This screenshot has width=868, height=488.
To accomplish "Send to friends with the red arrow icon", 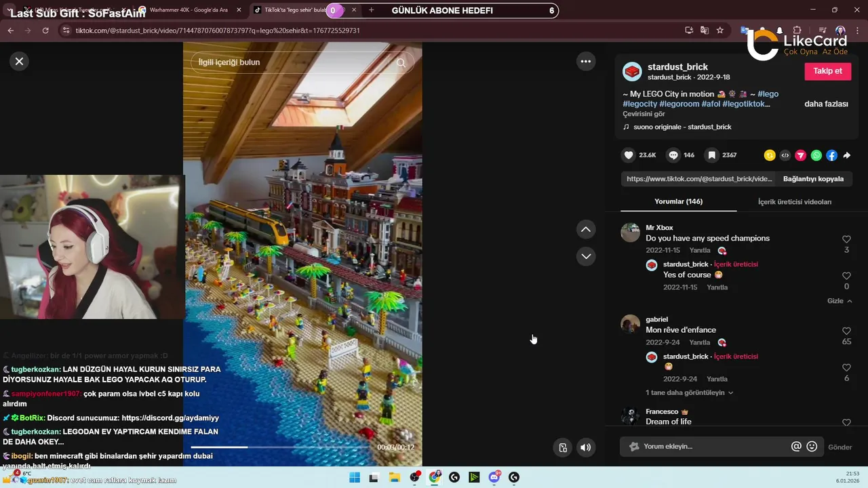I will click(x=800, y=155).
